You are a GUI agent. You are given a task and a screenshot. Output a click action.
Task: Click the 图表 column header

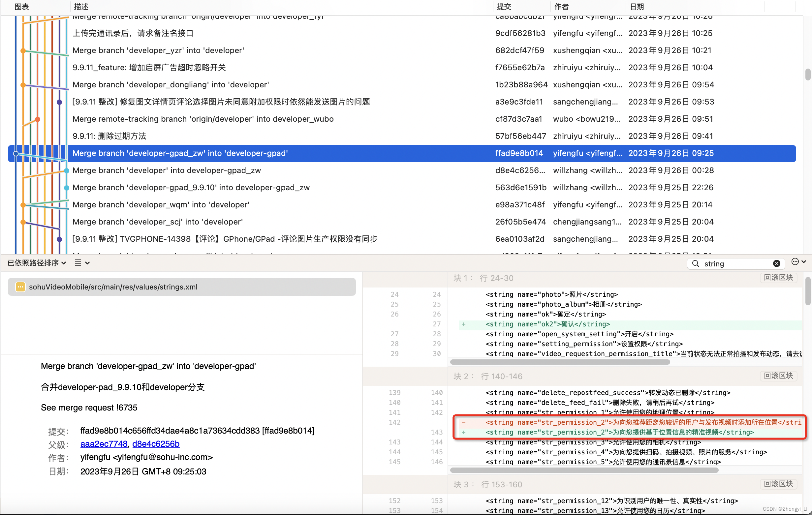(x=22, y=6)
